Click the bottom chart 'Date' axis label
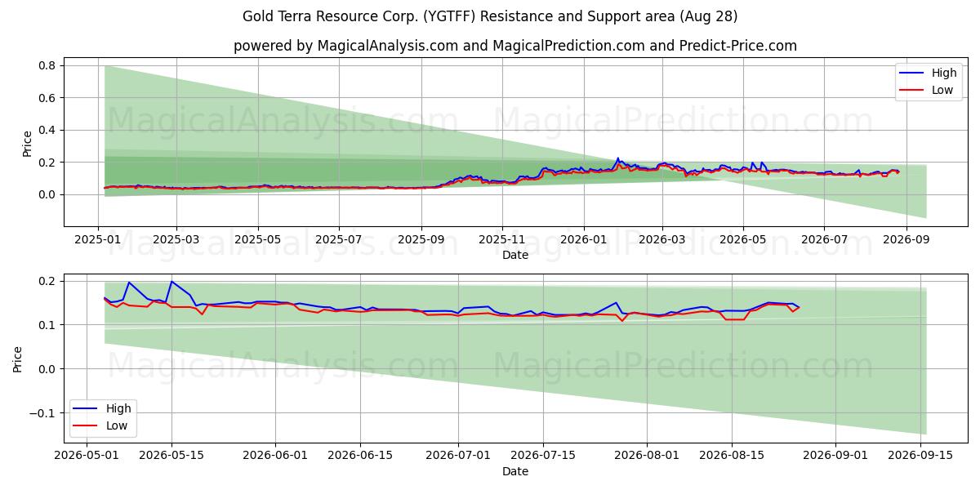This screenshot has height=490, width=980. point(515,471)
